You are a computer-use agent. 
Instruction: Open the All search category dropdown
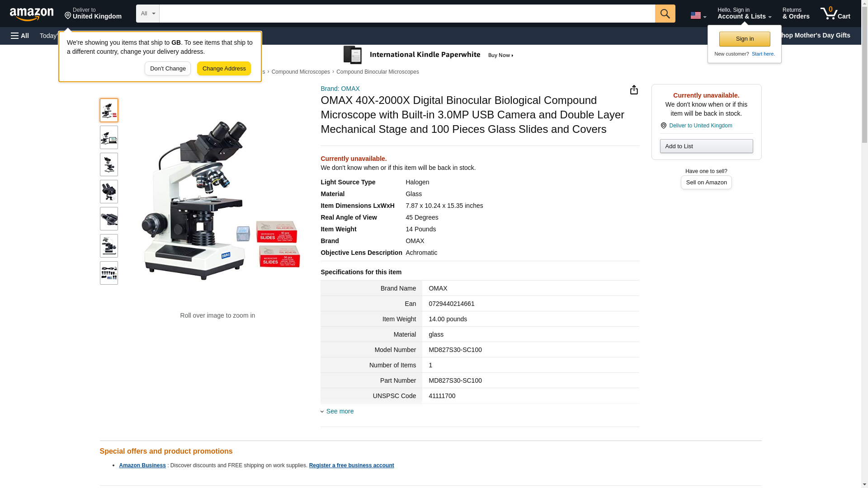click(147, 14)
